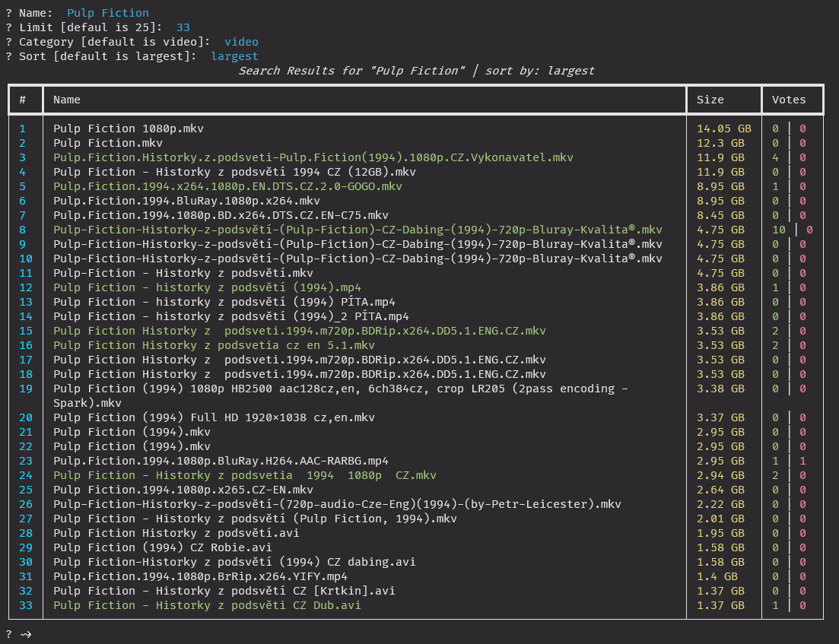Viewport: 839px width, 644px height.
Task: Click the 4 upvotes count in row 3
Action: coord(775,157)
